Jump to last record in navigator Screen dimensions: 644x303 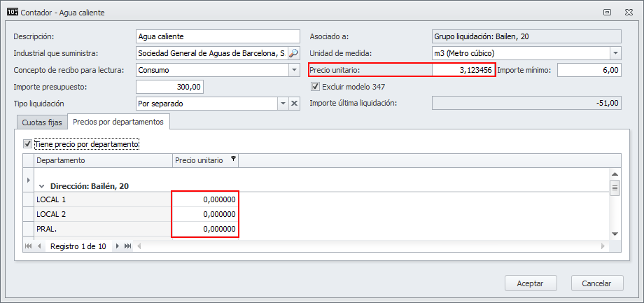tap(128, 246)
